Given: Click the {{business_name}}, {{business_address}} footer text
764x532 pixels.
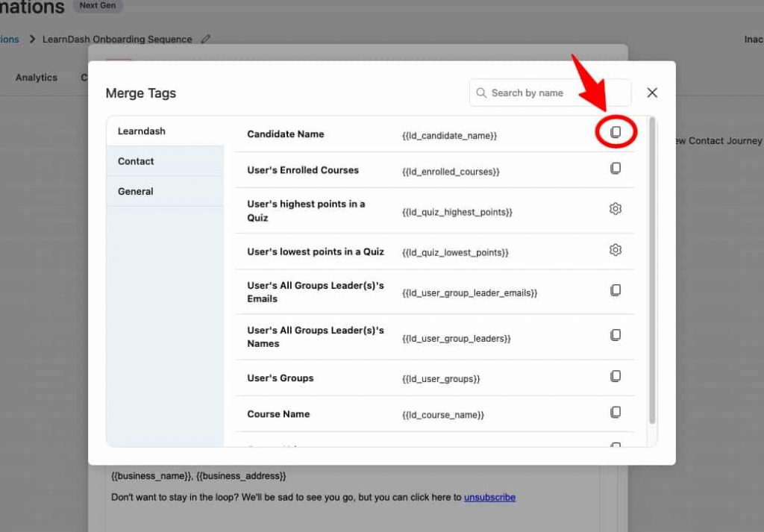Looking at the screenshot, I should coord(198,476).
